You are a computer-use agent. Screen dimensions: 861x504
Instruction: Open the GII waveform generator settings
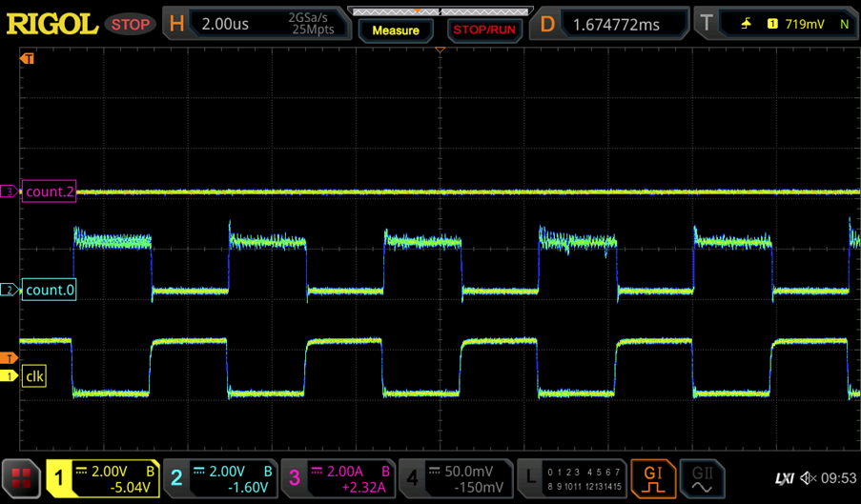(x=703, y=477)
